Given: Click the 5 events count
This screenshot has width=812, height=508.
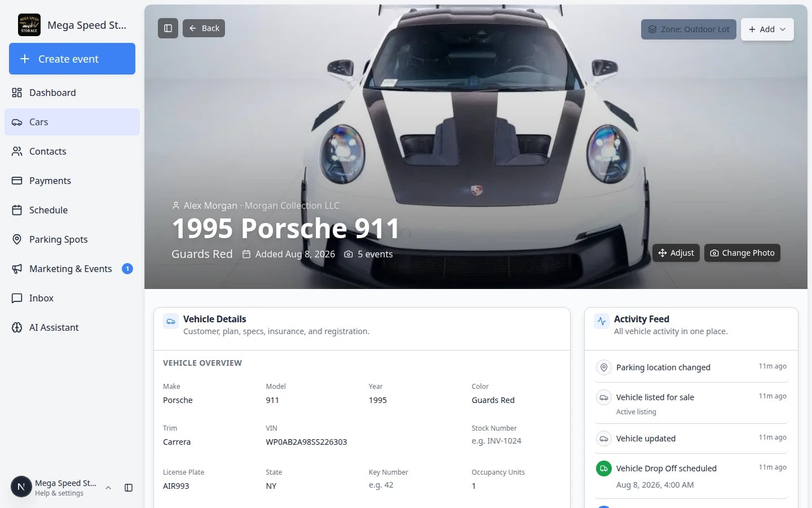Looking at the screenshot, I should pyautogui.click(x=375, y=254).
